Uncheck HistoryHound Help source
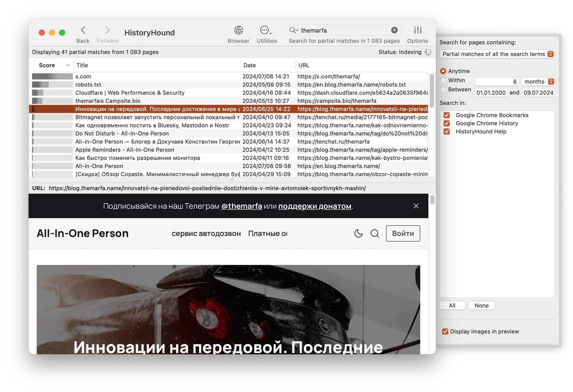This screenshot has width=573, height=392. click(446, 131)
